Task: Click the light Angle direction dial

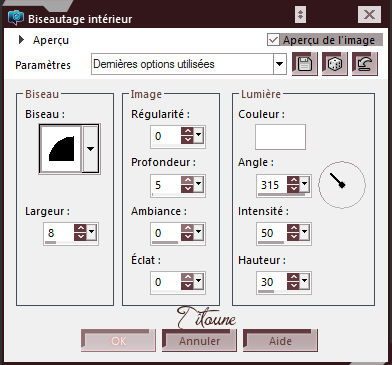Action: (x=342, y=185)
